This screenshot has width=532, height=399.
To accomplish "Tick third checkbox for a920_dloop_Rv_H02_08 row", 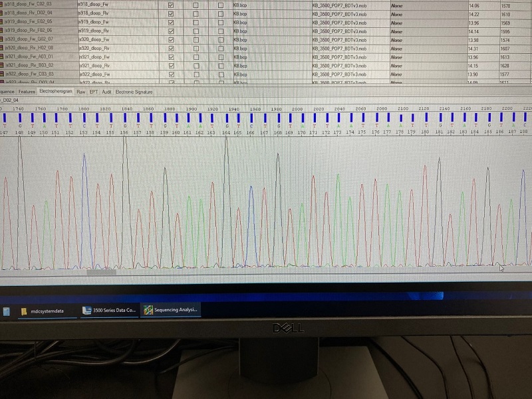I will pyautogui.click(x=221, y=49).
